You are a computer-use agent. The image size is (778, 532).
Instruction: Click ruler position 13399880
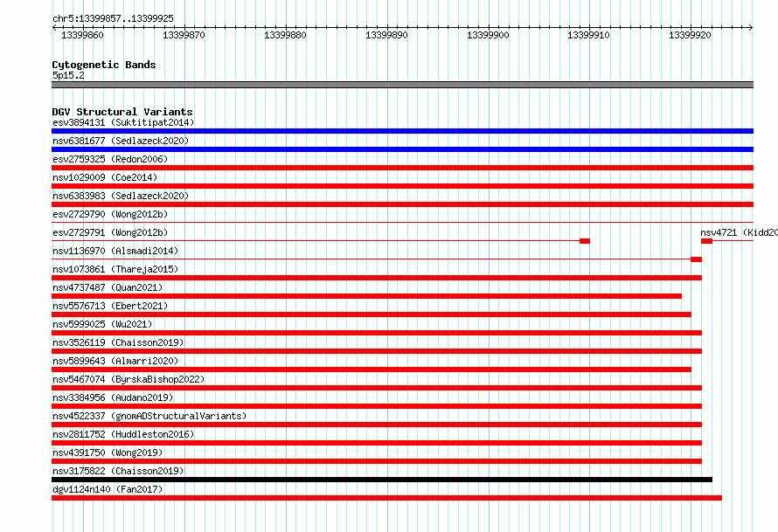coord(285,35)
